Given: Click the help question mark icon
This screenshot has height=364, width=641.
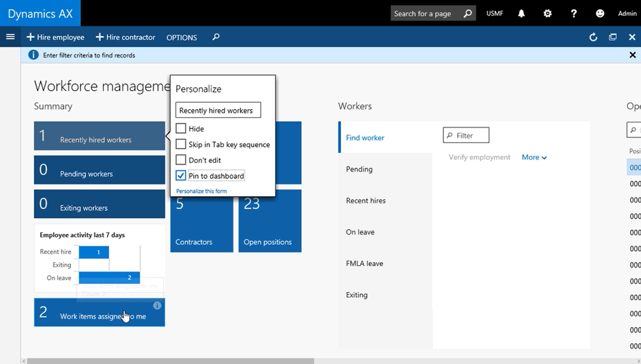Looking at the screenshot, I should click(574, 13).
